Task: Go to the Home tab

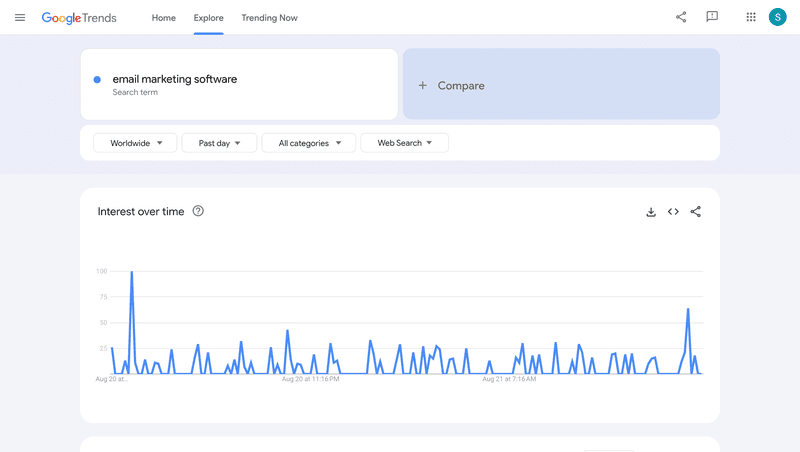Action: (x=163, y=18)
